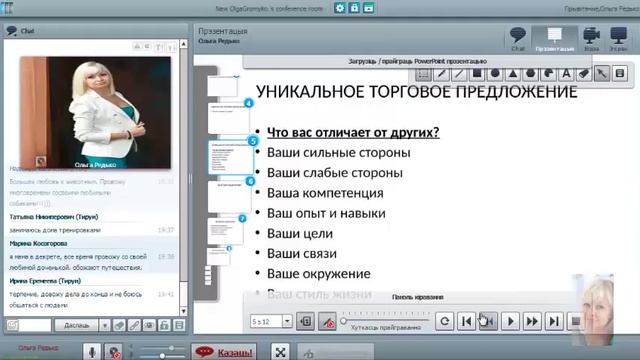Click the fullscreen expand arrows button
The width and height of the screenshot is (640, 360).
pyautogui.click(x=280, y=352)
